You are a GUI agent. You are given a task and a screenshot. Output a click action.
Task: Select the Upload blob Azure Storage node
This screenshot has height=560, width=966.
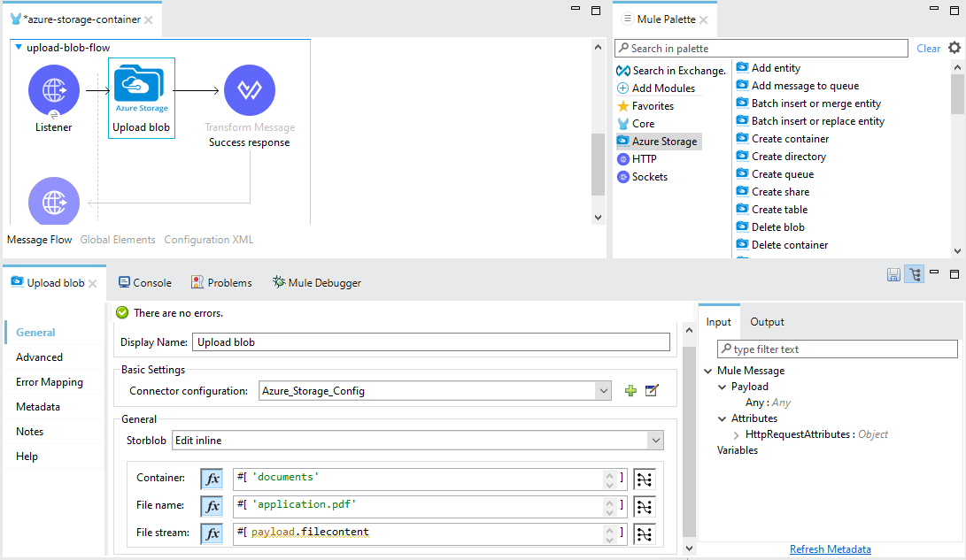point(142,91)
